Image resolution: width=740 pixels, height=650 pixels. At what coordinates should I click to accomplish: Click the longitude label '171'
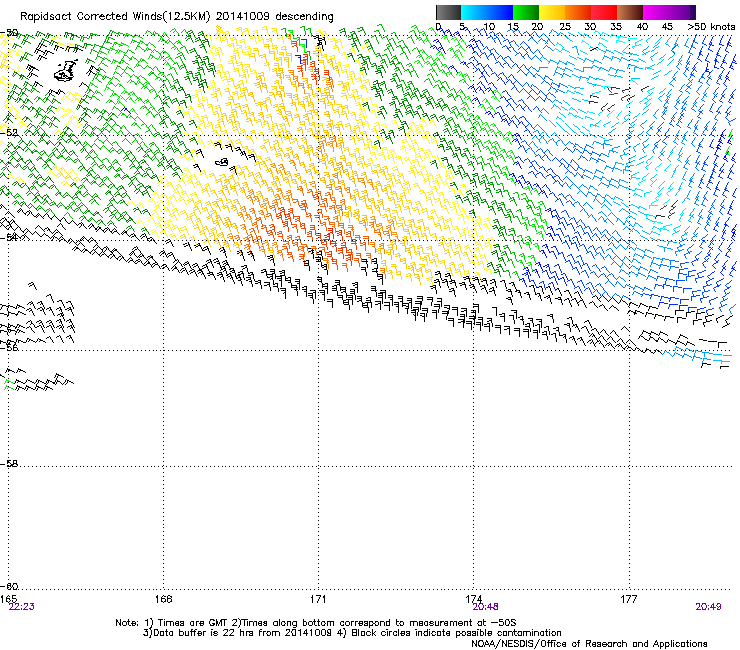tap(318, 599)
